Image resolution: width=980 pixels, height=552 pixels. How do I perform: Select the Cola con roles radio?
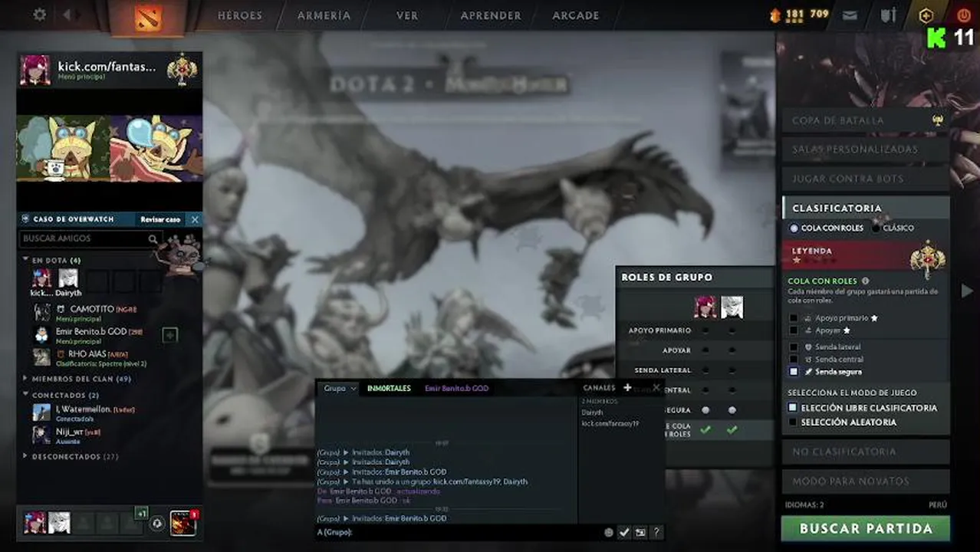(x=794, y=228)
